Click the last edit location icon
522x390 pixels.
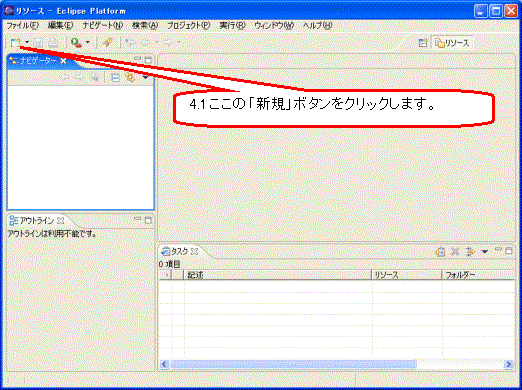click(130, 42)
